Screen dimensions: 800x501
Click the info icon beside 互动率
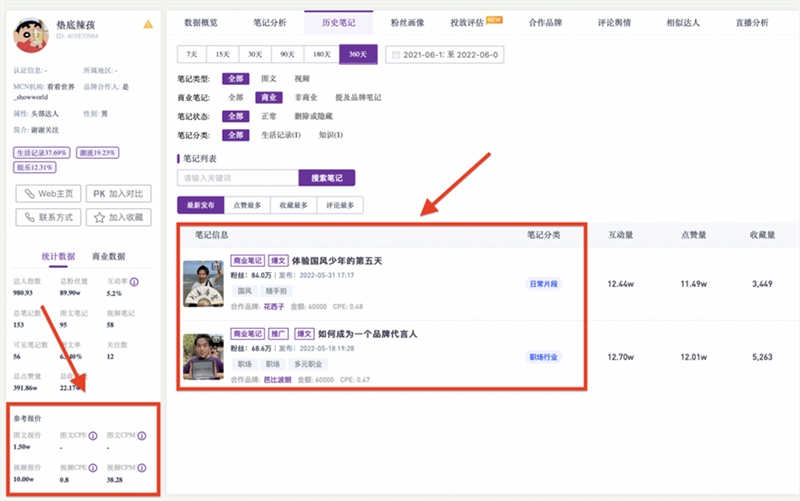[134, 282]
